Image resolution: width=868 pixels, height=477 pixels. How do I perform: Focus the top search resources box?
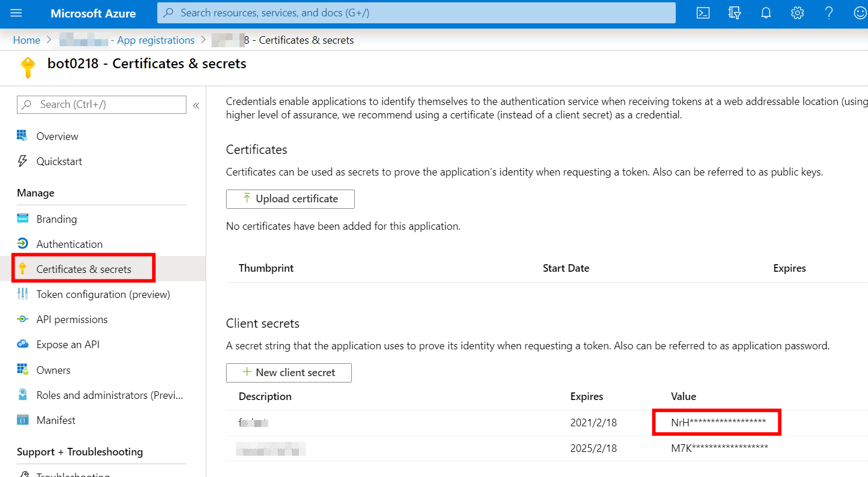point(417,13)
